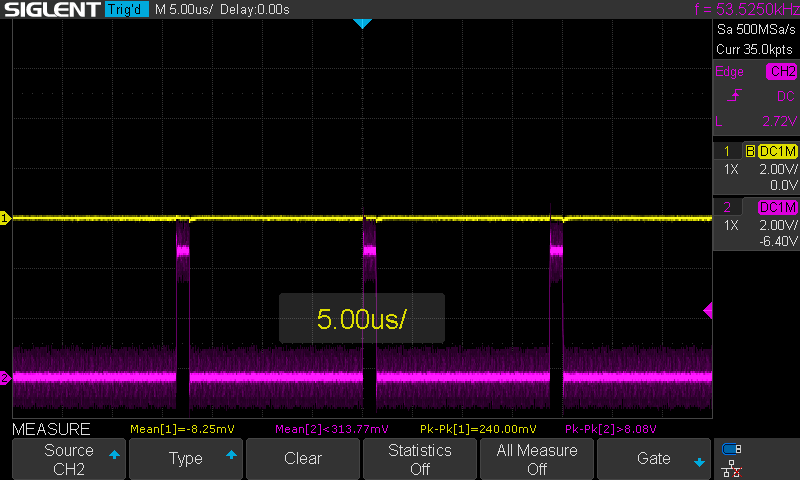
Task: Click the Clear measurements button
Action: point(303,459)
